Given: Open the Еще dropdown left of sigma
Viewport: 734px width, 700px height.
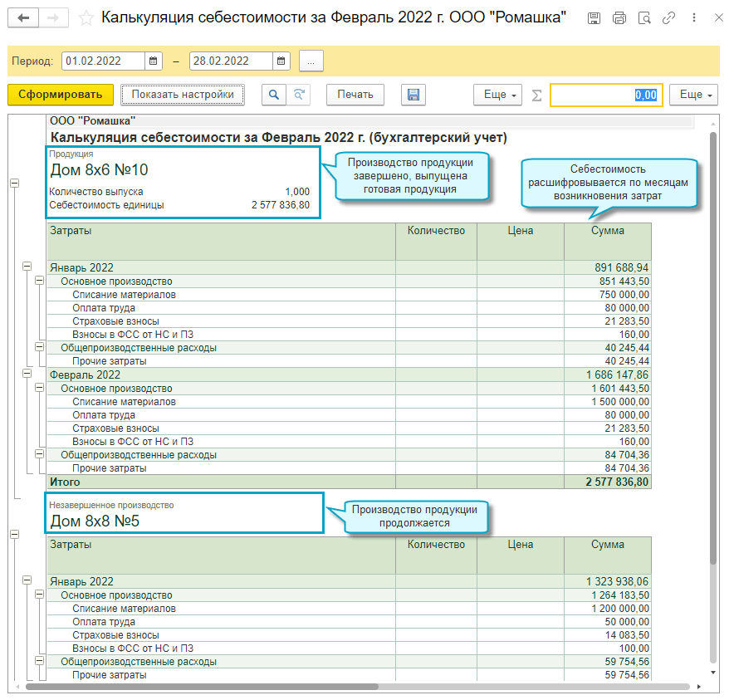Looking at the screenshot, I should click(497, 95).
